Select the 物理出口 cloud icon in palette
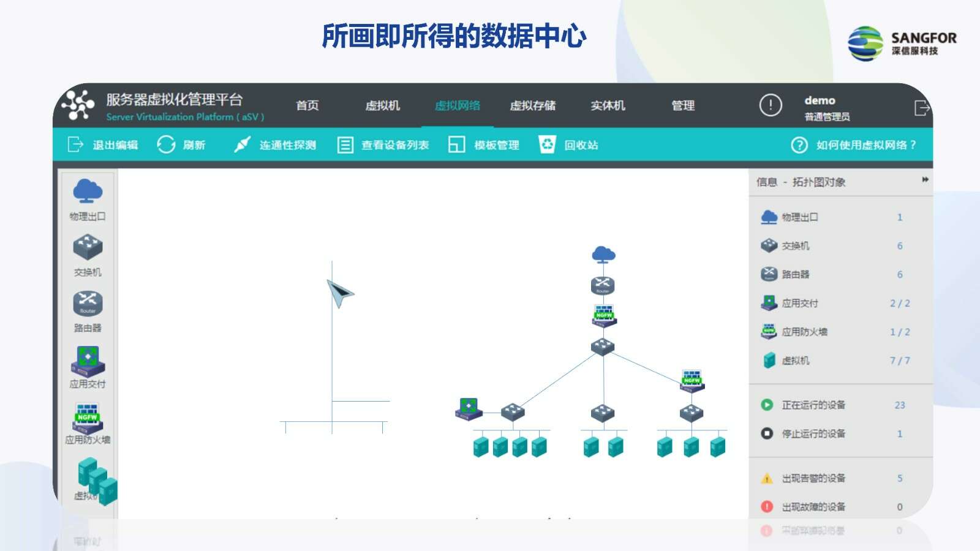The image size is (980, 551). click(88, 191)
